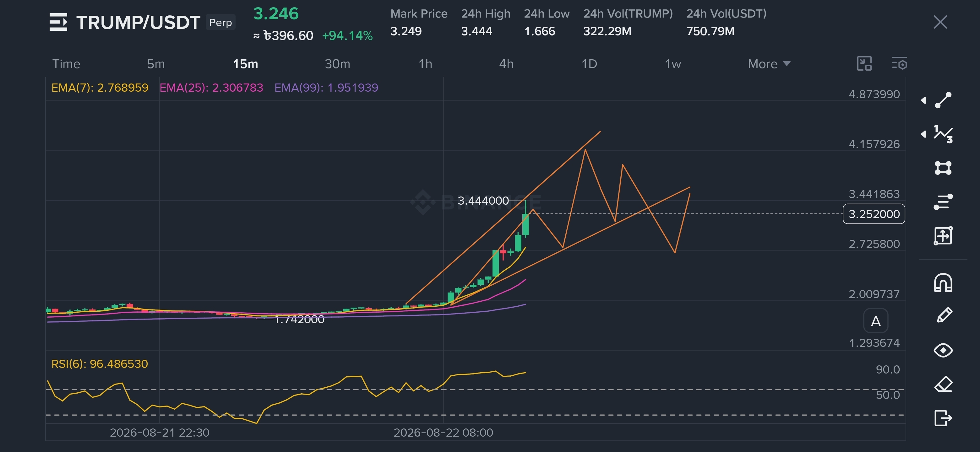Click the RSI 90.0 axis label
The height and width of the screenshot is (452, 980).
coord(888,369)
